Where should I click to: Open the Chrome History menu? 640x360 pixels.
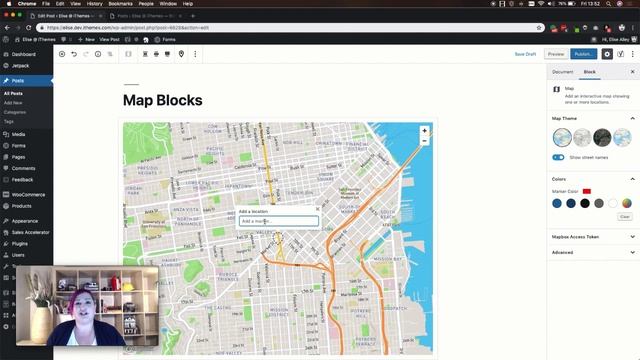[94, 4]
